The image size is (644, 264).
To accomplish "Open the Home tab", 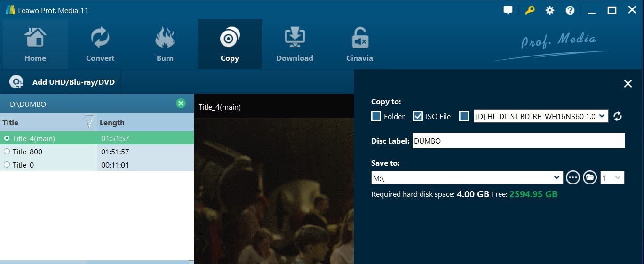I will click(35, 45).
